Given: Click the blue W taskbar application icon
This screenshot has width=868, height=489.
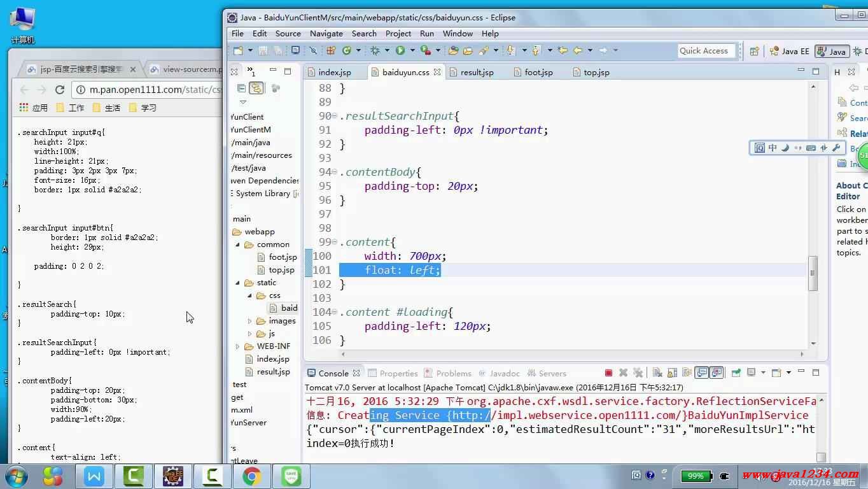Looking at the screenshot, I should (94, 476).
